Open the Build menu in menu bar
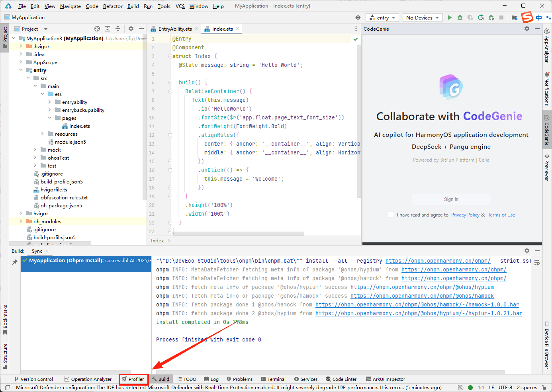 pyautogui.click(x=133, y=6)
